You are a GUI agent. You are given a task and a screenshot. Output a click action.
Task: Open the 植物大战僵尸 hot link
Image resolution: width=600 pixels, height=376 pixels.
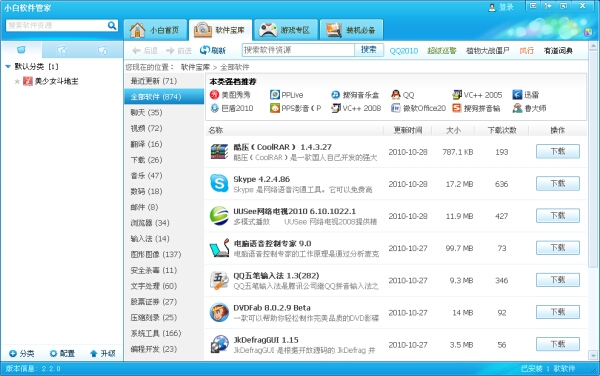(x=488, y=51)
